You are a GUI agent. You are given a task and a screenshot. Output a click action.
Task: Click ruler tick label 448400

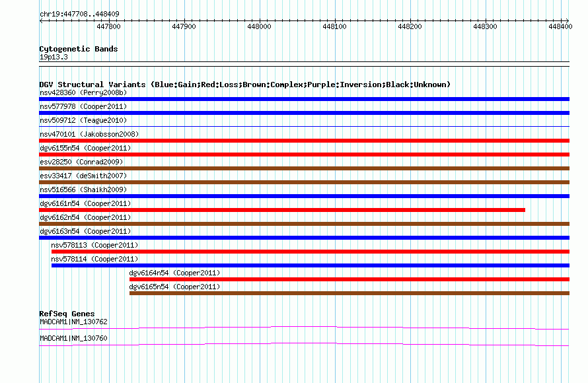560,26
